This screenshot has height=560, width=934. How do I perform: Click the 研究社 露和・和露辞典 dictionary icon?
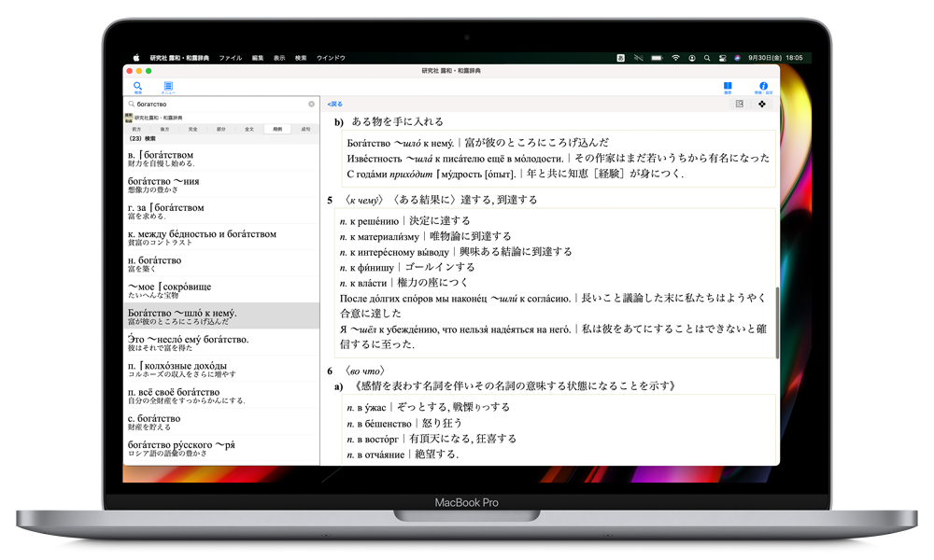(x=129, y=118)
